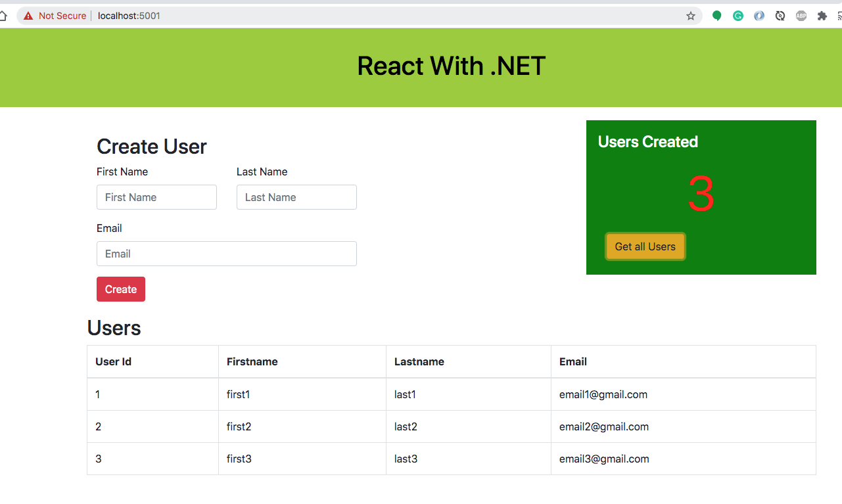Focus the Email input field

tap(227, 254)
